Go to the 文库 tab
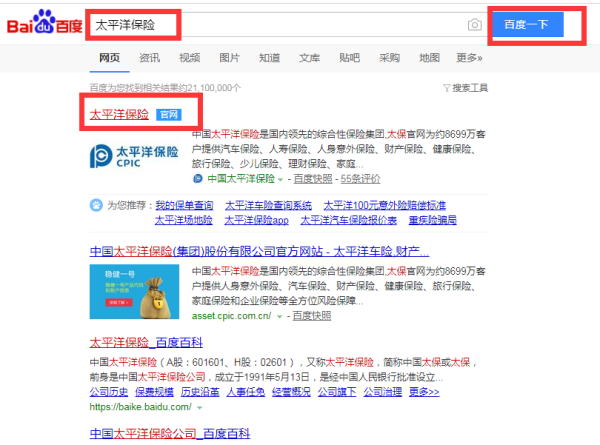Screen dimensions: 600x445 tap(310, 58)
